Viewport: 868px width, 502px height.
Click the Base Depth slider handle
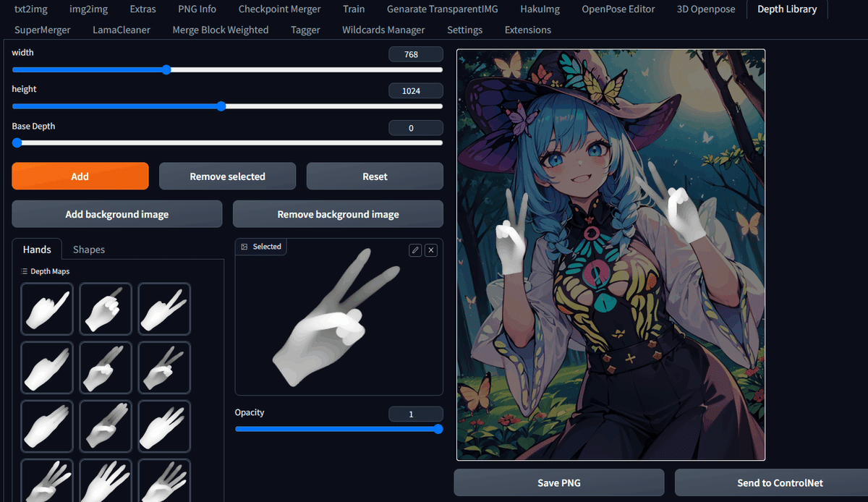(17, 143)
